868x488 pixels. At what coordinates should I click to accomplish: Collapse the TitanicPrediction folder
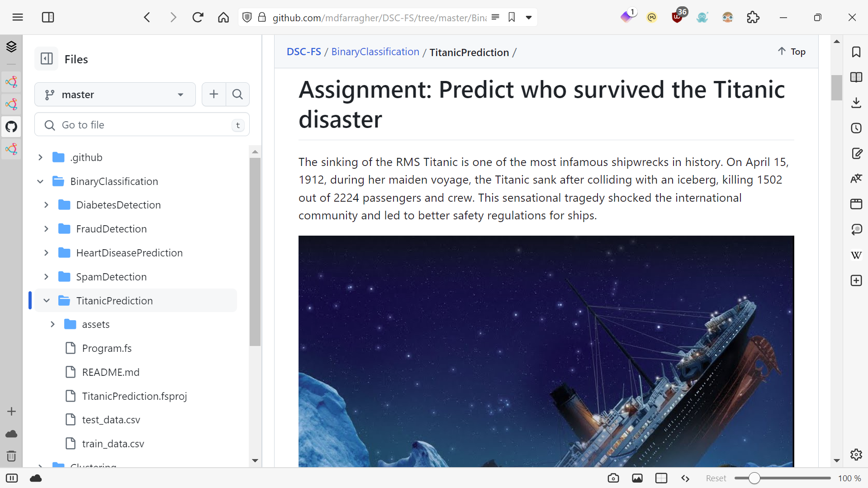46,301
